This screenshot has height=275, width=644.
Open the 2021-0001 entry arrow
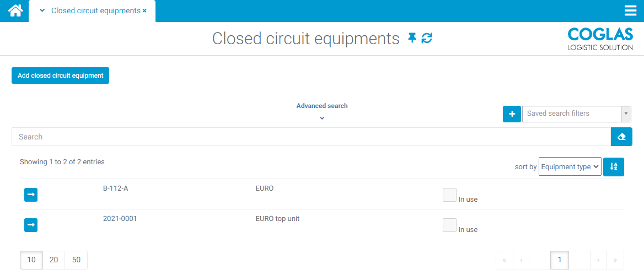(x=31, y=225)
